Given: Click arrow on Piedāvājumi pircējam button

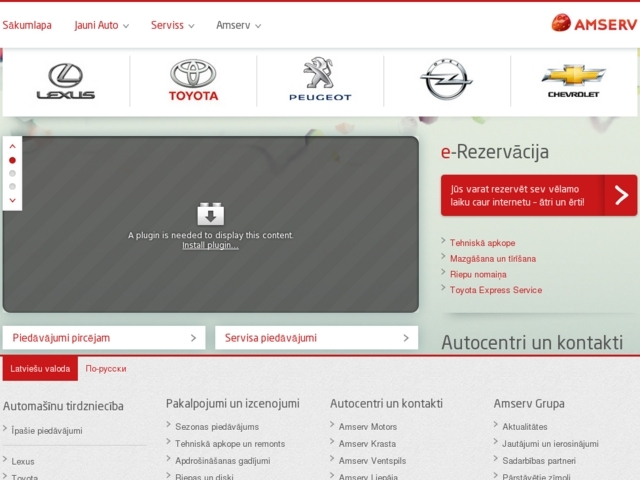Looking at the screenshot, I should click(x=193, y=338).
